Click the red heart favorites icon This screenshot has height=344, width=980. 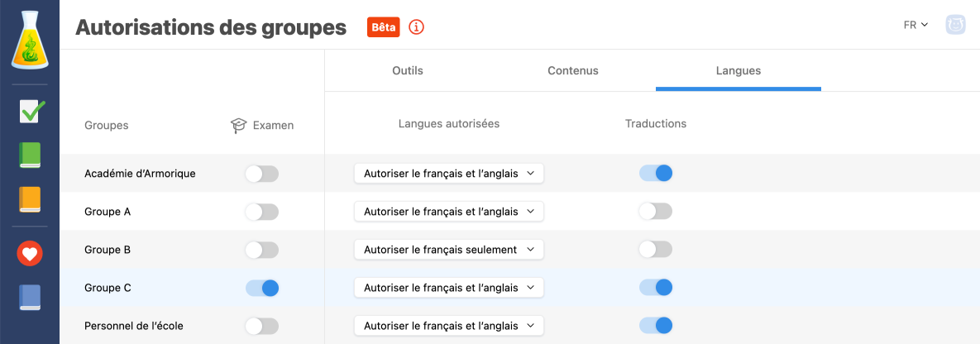30,254
